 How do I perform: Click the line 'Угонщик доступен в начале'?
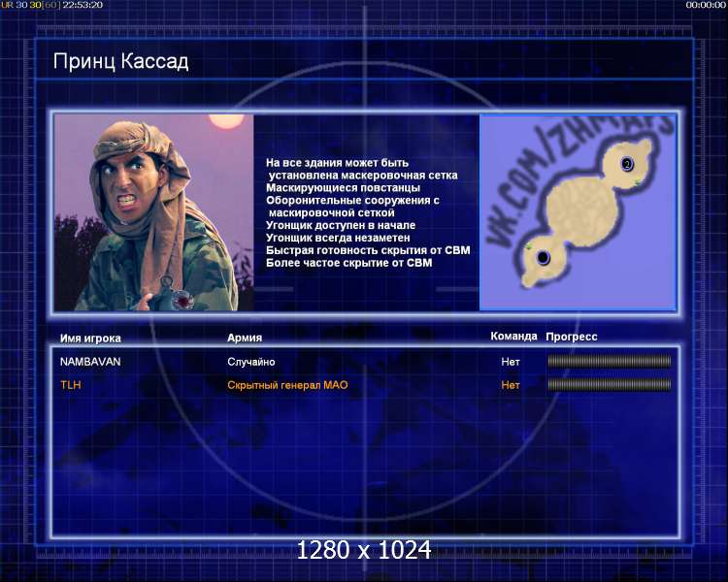pyautogui.click(x=341, y=225)
